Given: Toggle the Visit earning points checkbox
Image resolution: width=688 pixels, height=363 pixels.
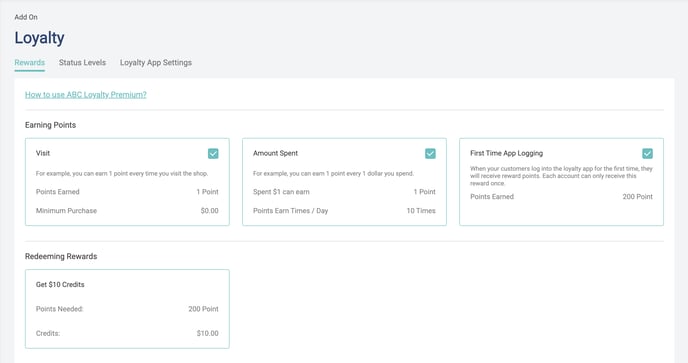Looking at the screenshot, I should coord(213,153).
